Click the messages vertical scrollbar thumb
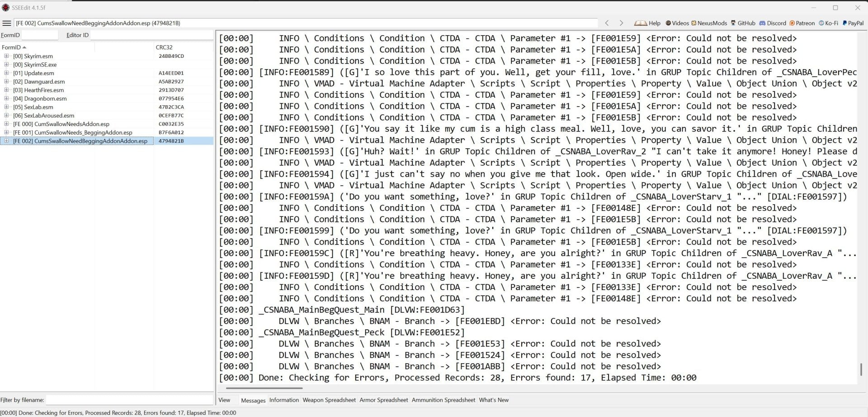The image size is (868, 417). 861,369
